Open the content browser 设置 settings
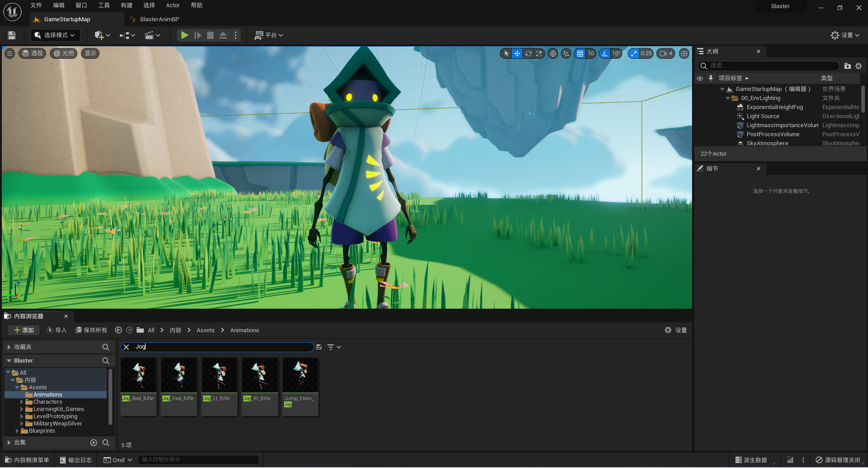The height and width of the screenshot is (468, 868). click(676, 330)
